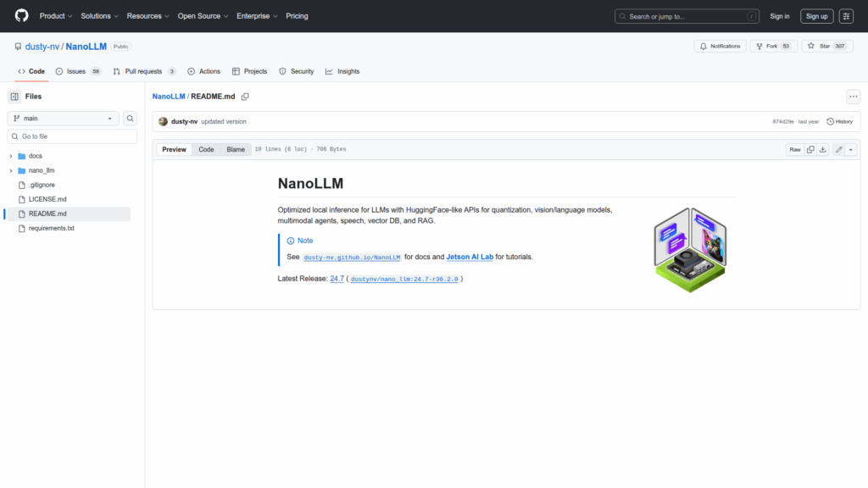Open the edit options dropdown arrow

[x=850, y=149]
